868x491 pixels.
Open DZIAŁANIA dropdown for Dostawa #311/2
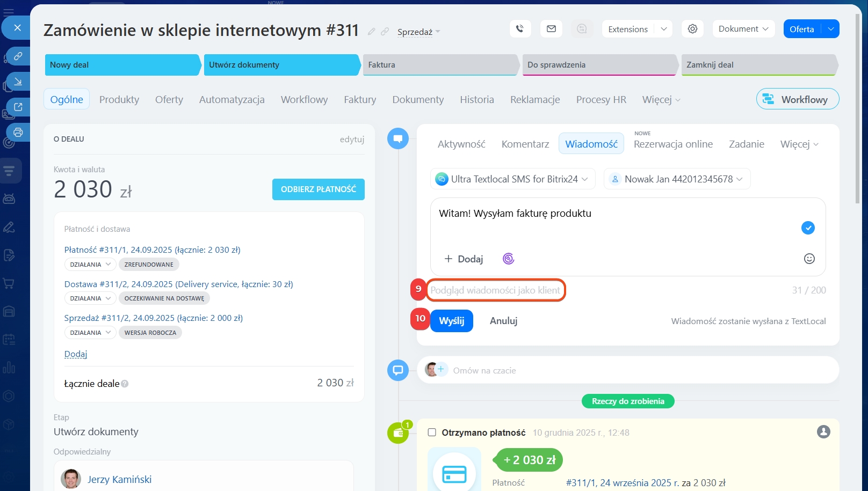(90, 298)
